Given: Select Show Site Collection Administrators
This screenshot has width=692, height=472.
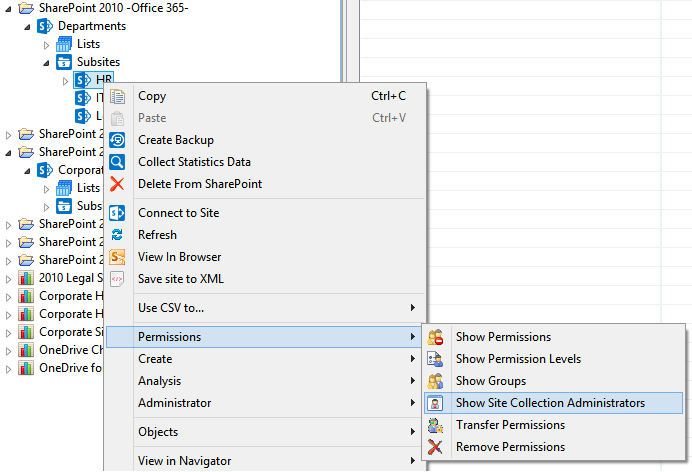Looking at the screenshot, I should 553,403.
